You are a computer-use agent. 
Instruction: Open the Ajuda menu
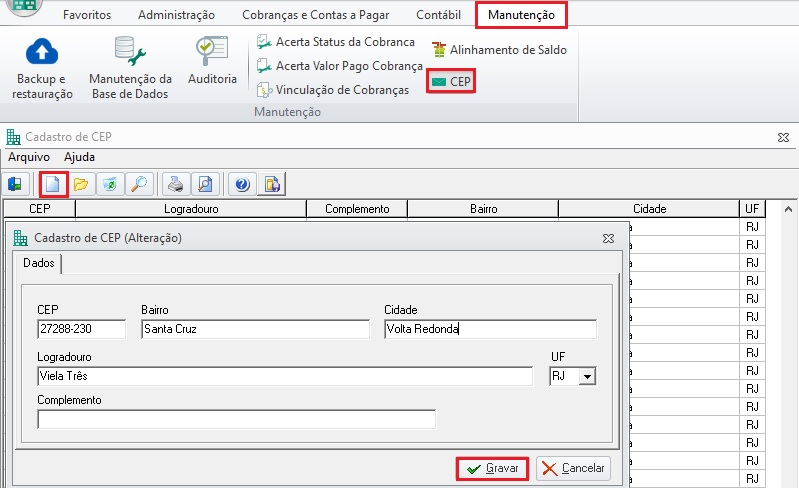[x=79, y=157]
